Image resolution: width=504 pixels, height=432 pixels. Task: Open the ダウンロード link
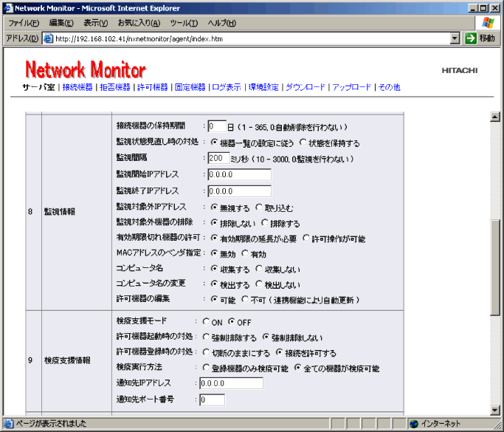[305, 87]
